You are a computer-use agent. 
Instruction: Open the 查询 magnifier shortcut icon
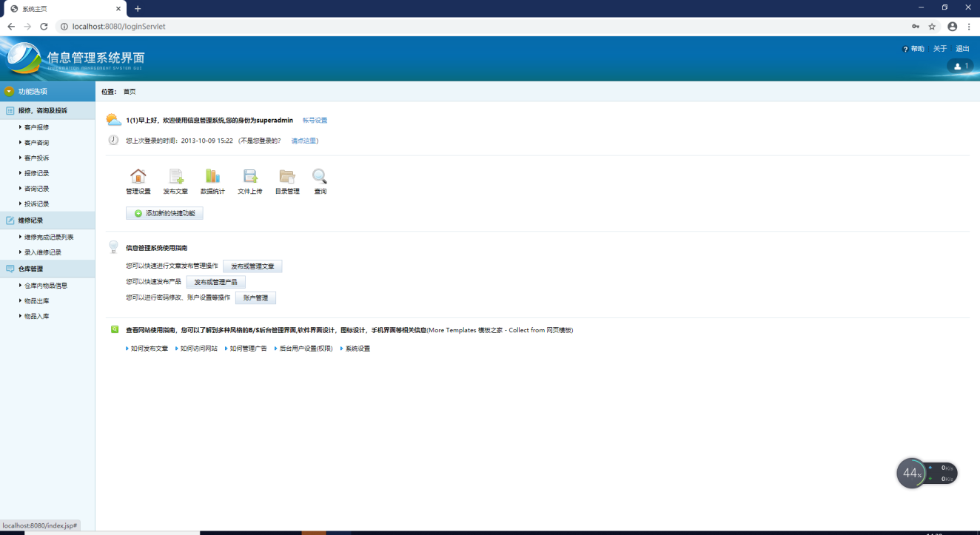point(320,176)
